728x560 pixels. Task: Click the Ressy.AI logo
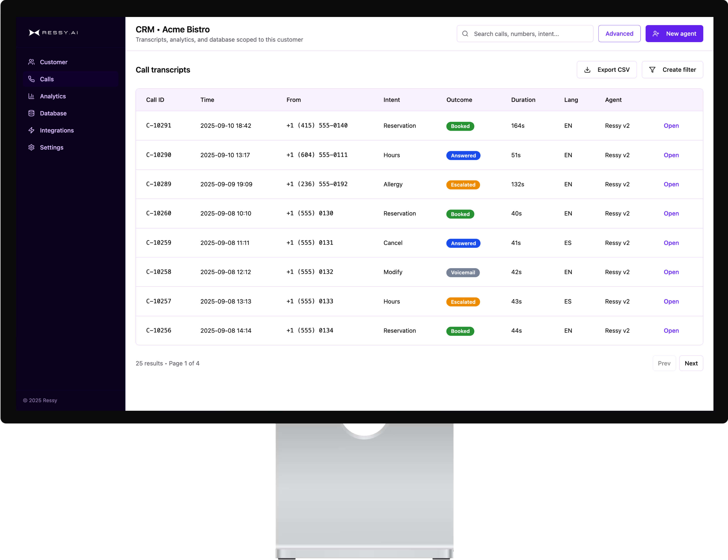tap(53, 33)
